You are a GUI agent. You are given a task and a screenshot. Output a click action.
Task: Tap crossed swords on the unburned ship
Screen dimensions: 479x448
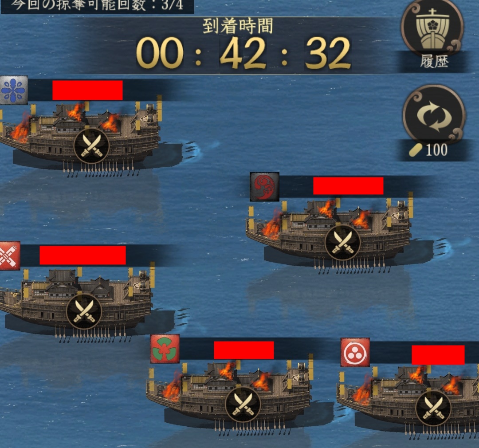(x=84, y=311)
